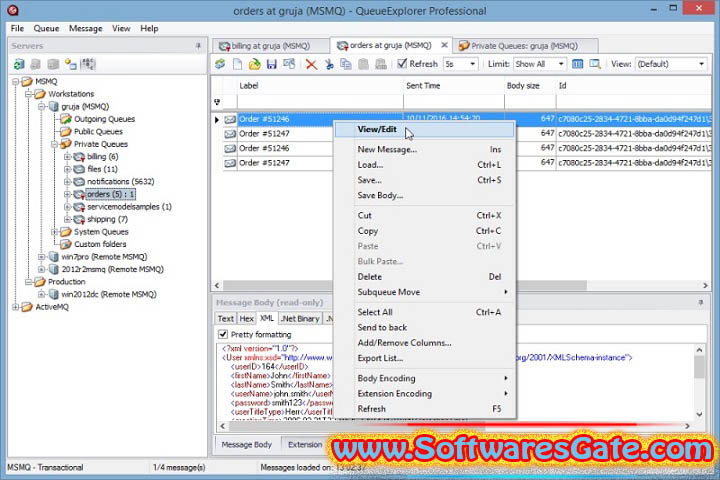Viewport: 720px width, 480px height.
Task: Click the envelope icon of second row Order #51247
Action: click(x=230, y=134)
